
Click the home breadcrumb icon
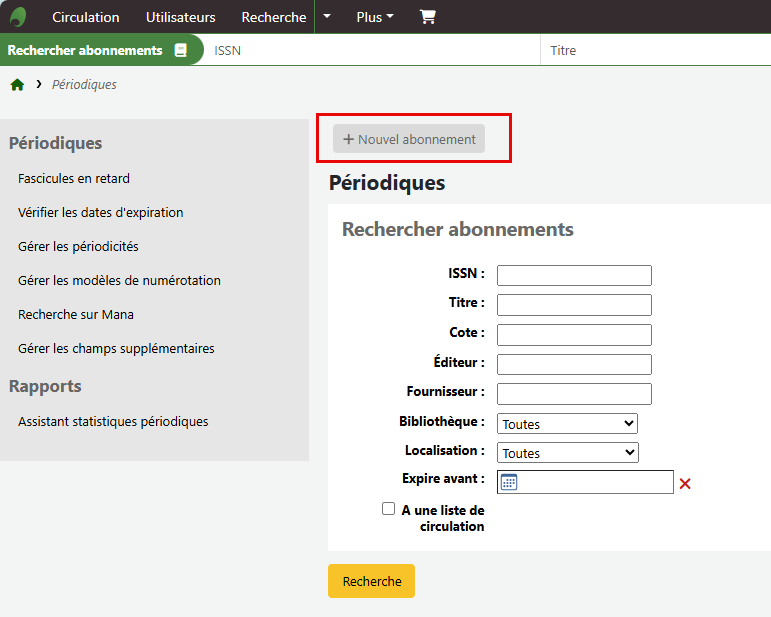(17, 85)
